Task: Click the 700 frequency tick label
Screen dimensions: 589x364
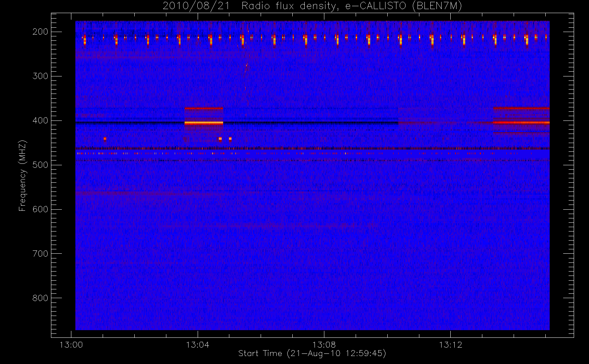Action: 40,254
